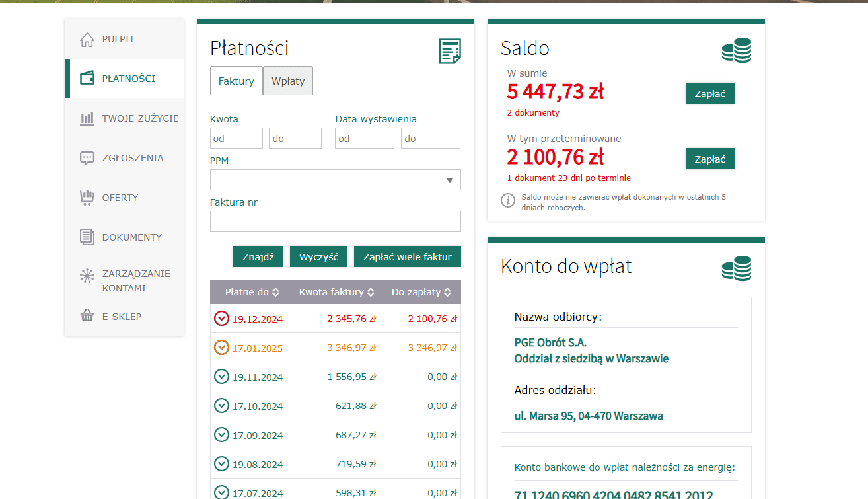Click the invoice amount 719,59 zł
This screenshot has height=499, width=868.
[356, 464]
